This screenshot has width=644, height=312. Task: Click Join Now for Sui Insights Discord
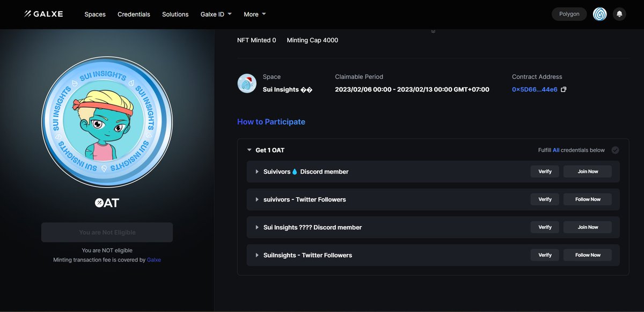click(x=588, y=227)
